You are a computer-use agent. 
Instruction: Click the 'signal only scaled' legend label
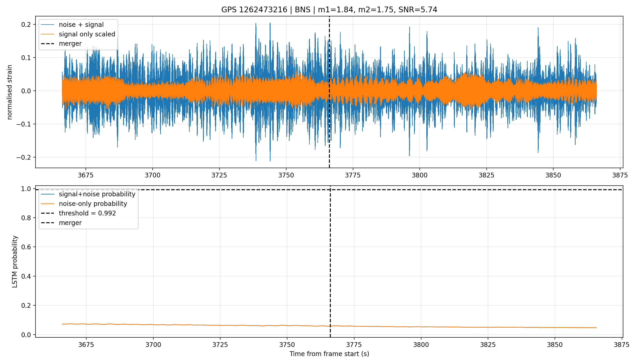pos(87,34)
